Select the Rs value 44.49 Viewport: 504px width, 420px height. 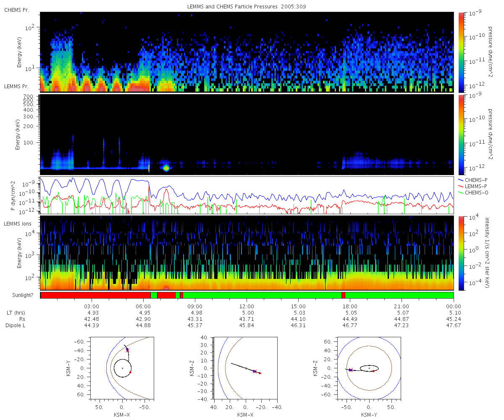pyautogui.click(x=350, y=319)
